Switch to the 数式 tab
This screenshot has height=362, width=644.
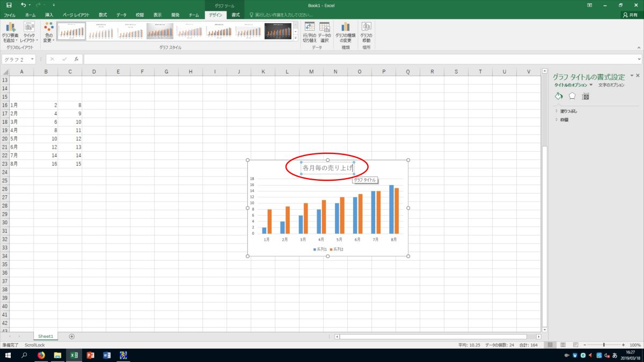(x=103, y=15)
